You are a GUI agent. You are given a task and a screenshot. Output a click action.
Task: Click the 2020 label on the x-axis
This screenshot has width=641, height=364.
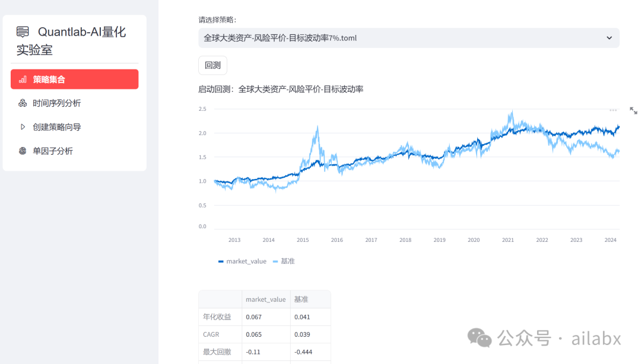pyautogui.click(x=473, y=240)
